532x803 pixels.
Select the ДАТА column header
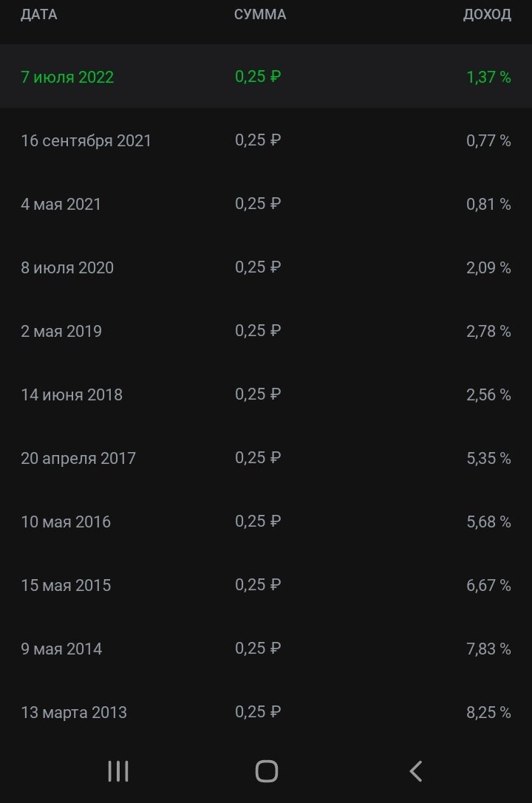coord(39,14)
